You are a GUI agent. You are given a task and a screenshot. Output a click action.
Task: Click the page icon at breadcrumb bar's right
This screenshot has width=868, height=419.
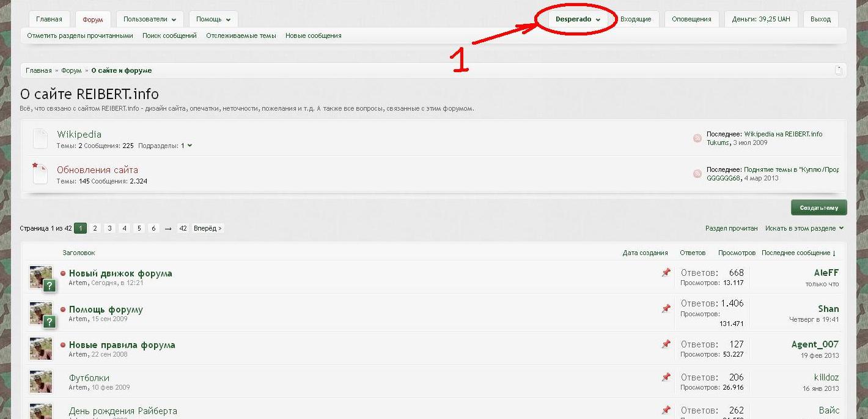click(839, 70)
